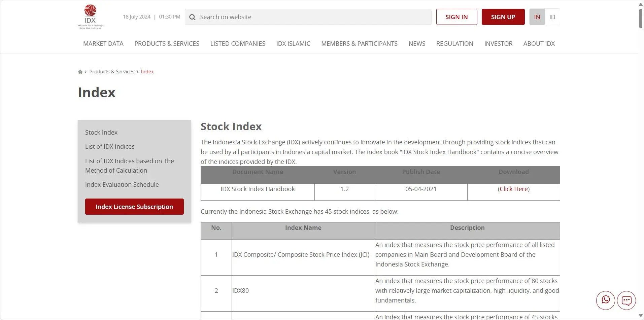
Task: Click the page vertical scrollbar thumb
Action: click(641, 18)
